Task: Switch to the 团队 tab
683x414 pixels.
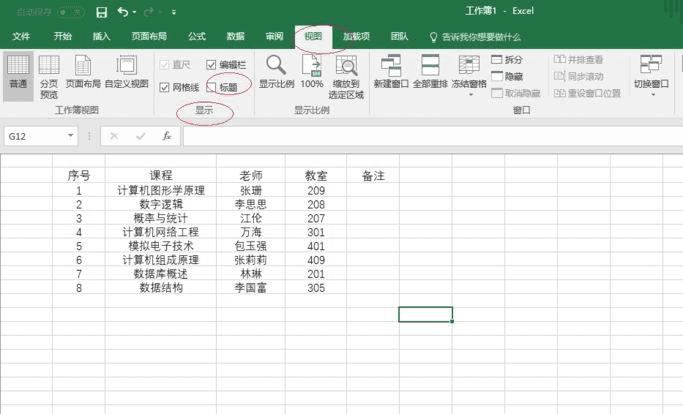Action: coord(399,36)
